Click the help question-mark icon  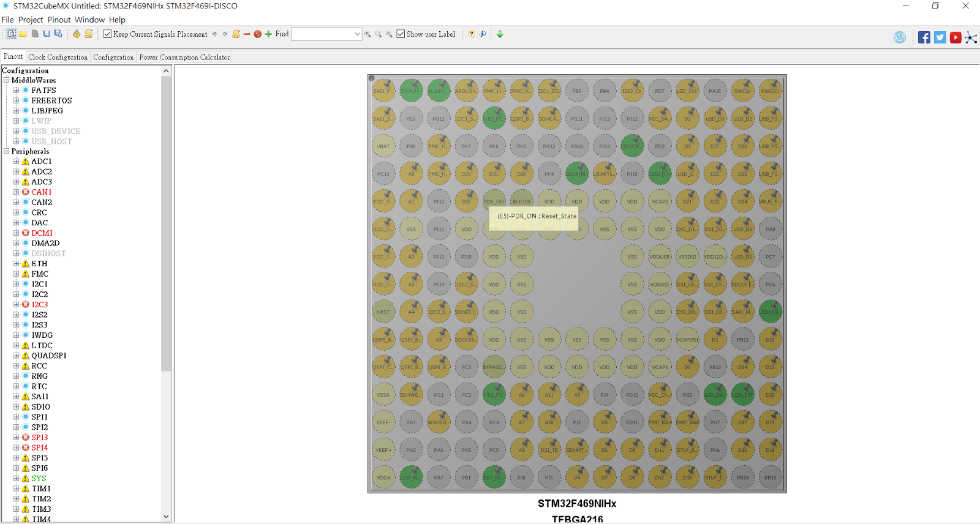(x=471, y=34)
